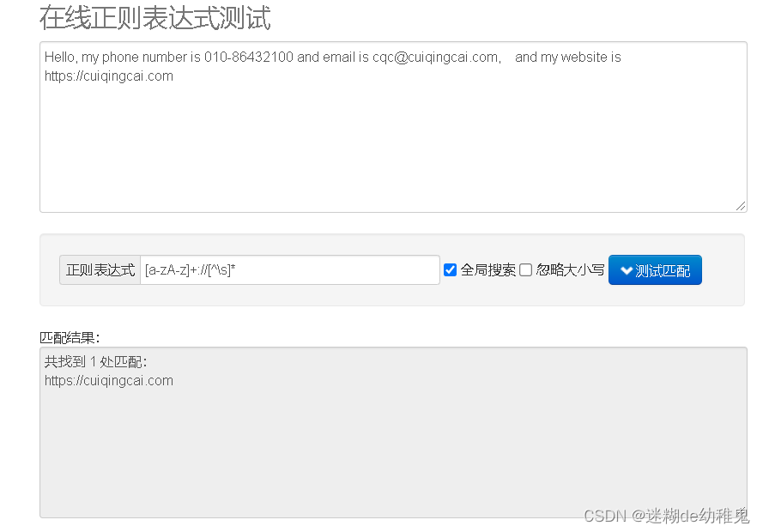
Task: Click matched result https://cuiqingcai.com in output
Action: [109, 381]
